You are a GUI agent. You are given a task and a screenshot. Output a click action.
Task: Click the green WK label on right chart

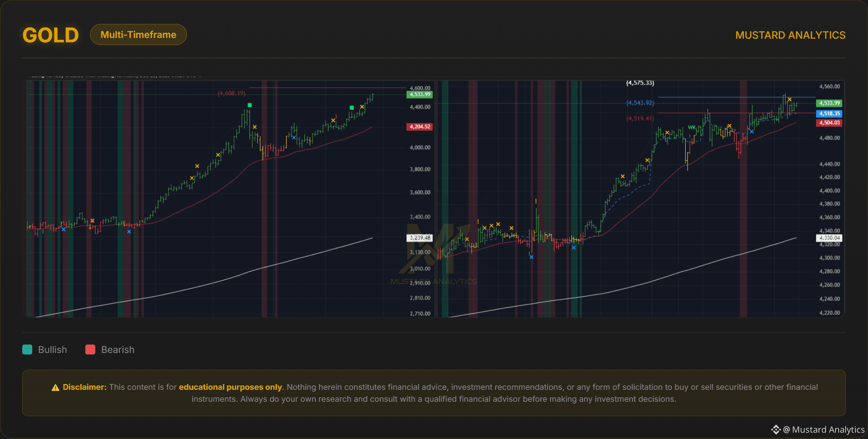pyautogui.click(x=692, y=127)
